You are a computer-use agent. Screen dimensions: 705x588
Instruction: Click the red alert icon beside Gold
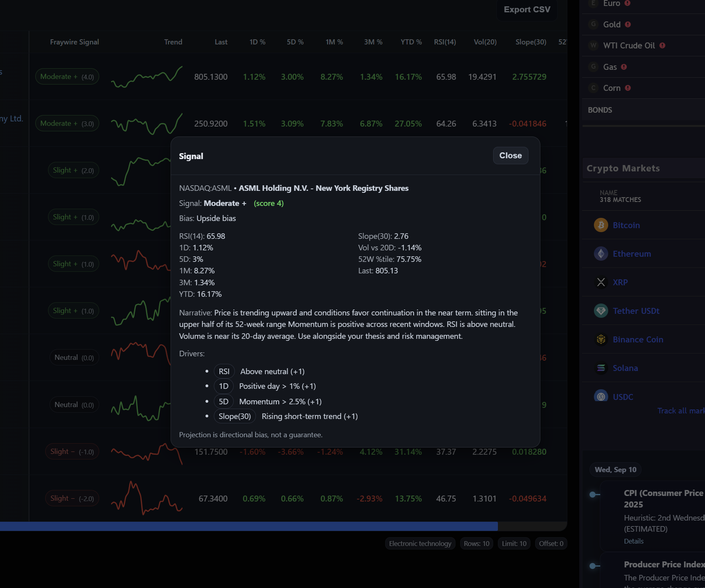coord(628,24)
